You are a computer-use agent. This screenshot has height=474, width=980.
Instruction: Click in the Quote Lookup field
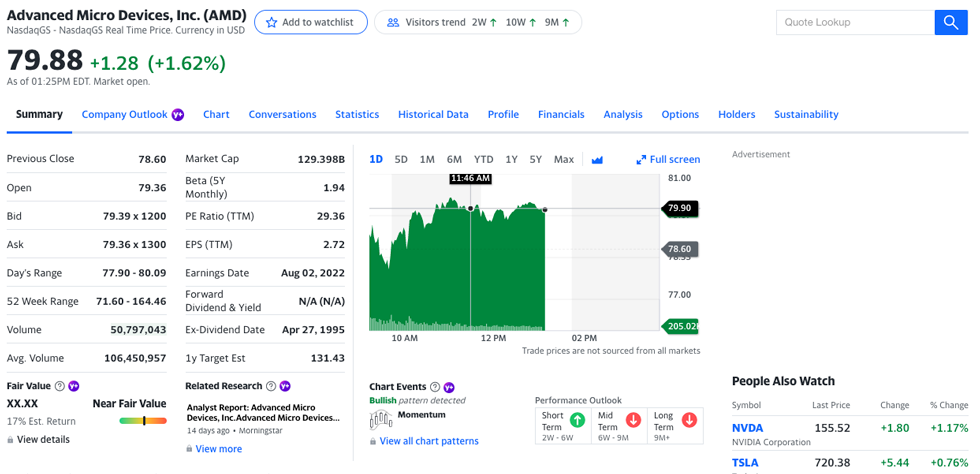point(855,23)
